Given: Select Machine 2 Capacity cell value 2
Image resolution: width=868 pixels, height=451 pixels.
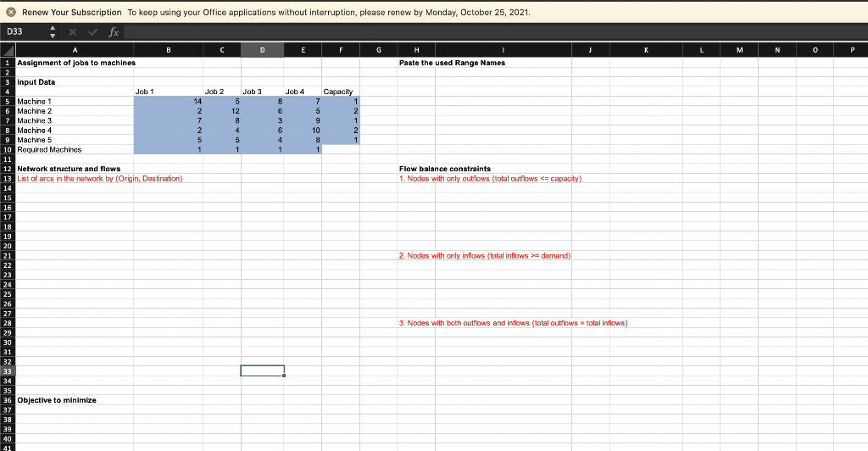Looking at the screenshot, I should 341,111.
